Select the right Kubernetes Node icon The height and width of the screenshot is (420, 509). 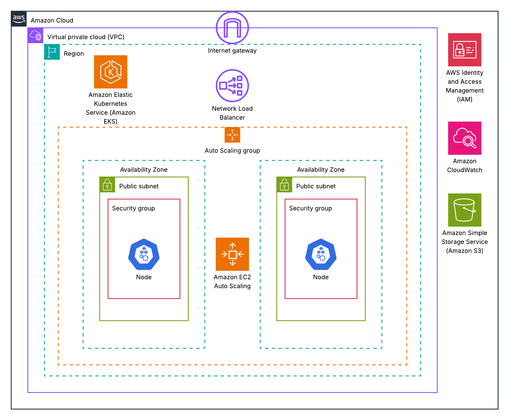[x=321, y=254]
